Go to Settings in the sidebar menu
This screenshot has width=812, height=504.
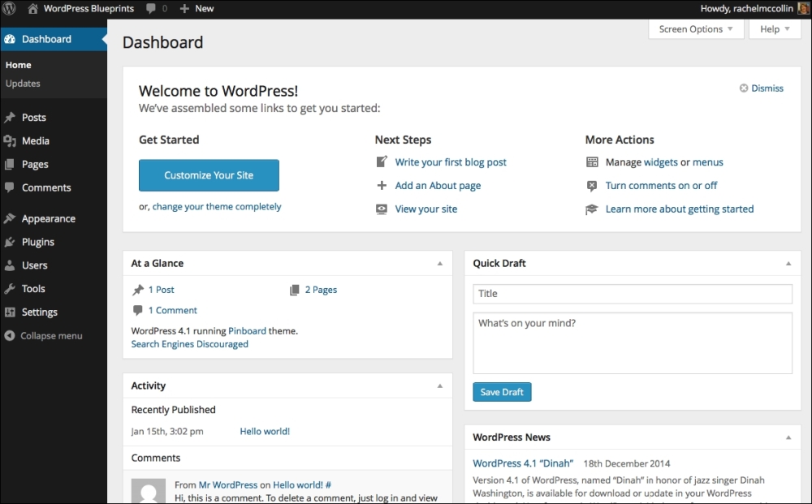pos(39,312)
